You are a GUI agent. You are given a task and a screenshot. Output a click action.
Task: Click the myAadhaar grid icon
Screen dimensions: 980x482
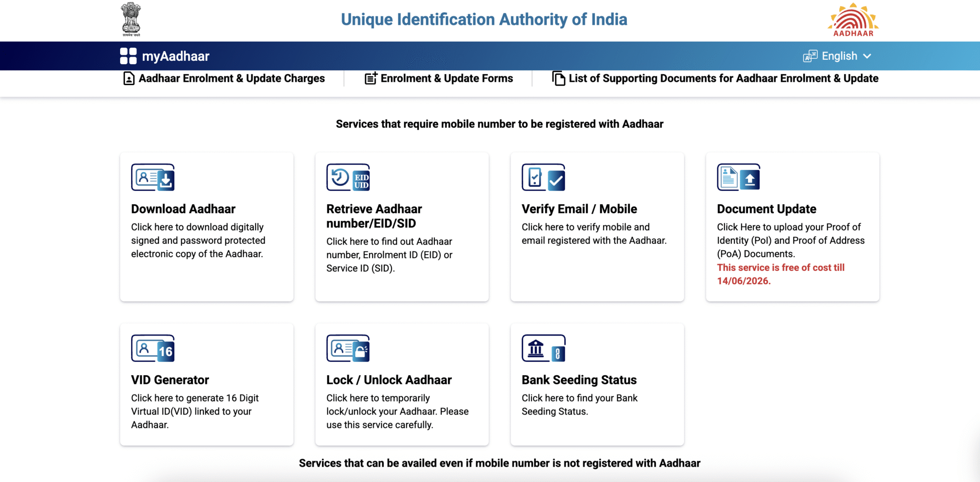128,56
